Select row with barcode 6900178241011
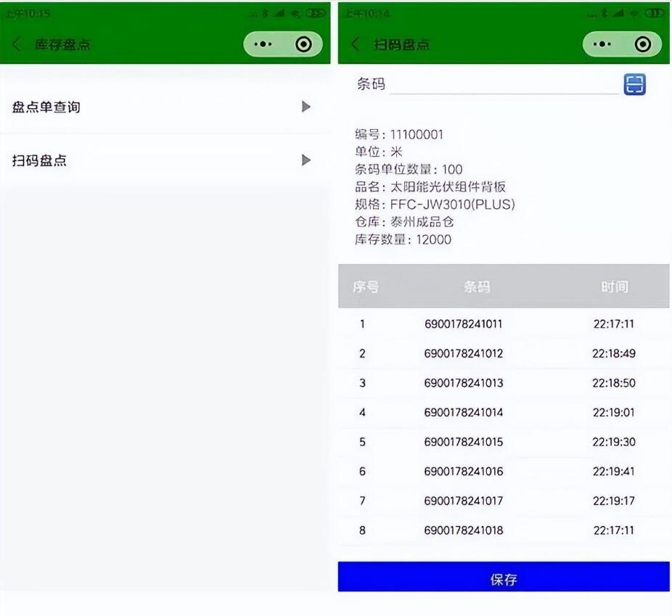This screenshot has height=616, width=672. [463, 324]
